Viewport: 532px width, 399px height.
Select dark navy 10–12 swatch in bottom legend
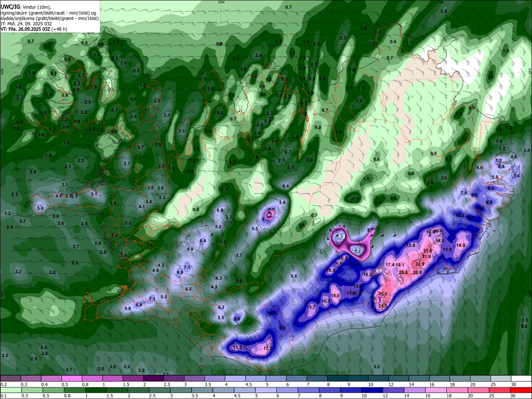(372, 390)
